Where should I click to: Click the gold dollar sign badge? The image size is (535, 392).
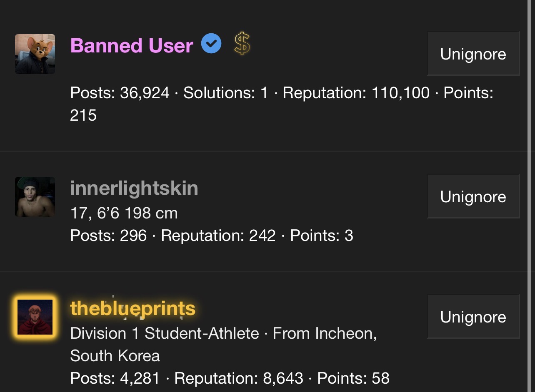[x=242, y=44]
